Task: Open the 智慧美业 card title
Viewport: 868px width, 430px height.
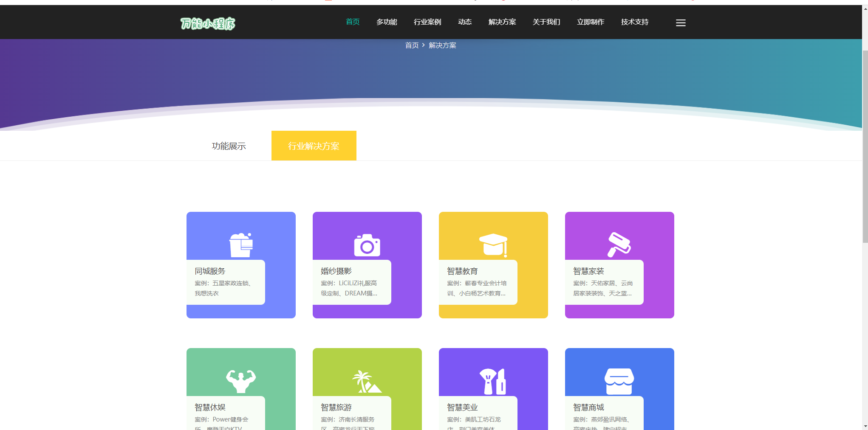Action: (x=462, y=408)
